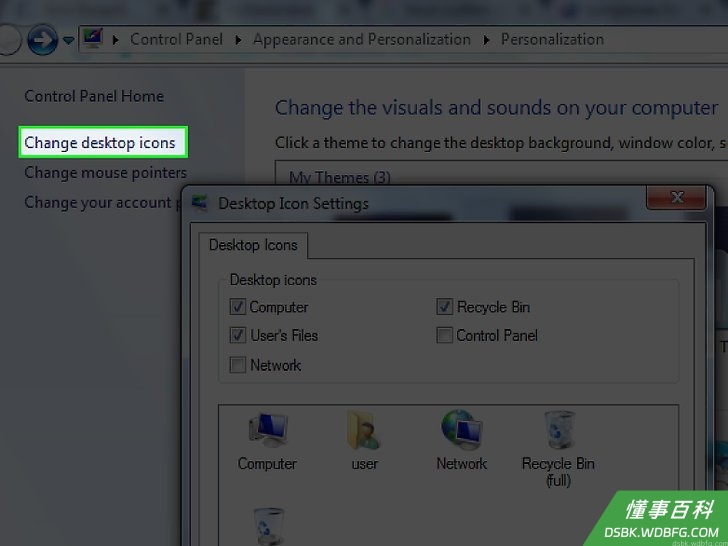
Task: Click the Desktop Icon Settings title icon
Action: (x=201, y=203)
